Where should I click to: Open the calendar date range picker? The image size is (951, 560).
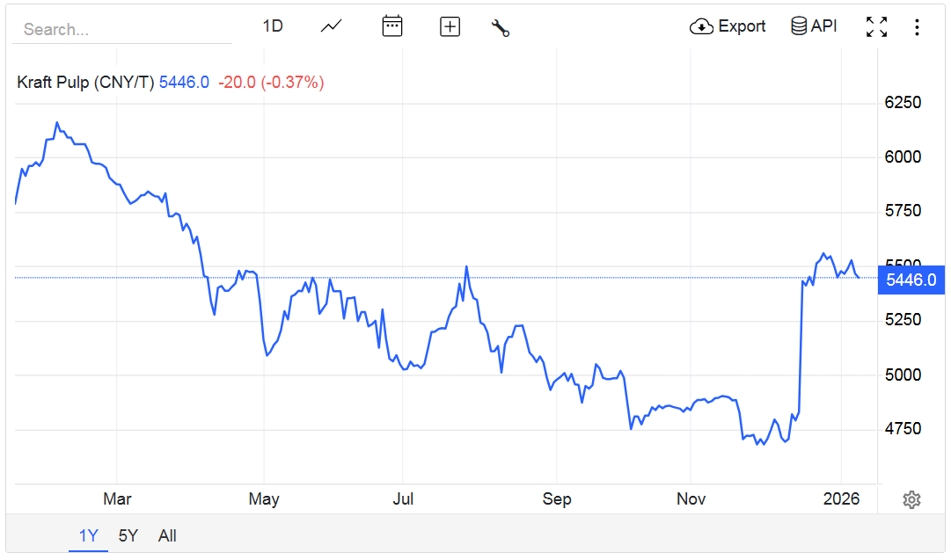click(x=392, y=26)
